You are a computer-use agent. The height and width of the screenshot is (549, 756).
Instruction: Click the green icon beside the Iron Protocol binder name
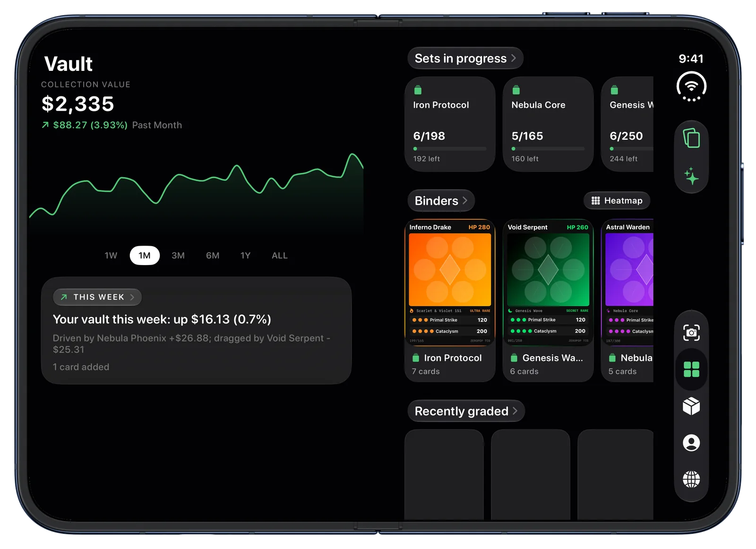[x=416, y=358]
